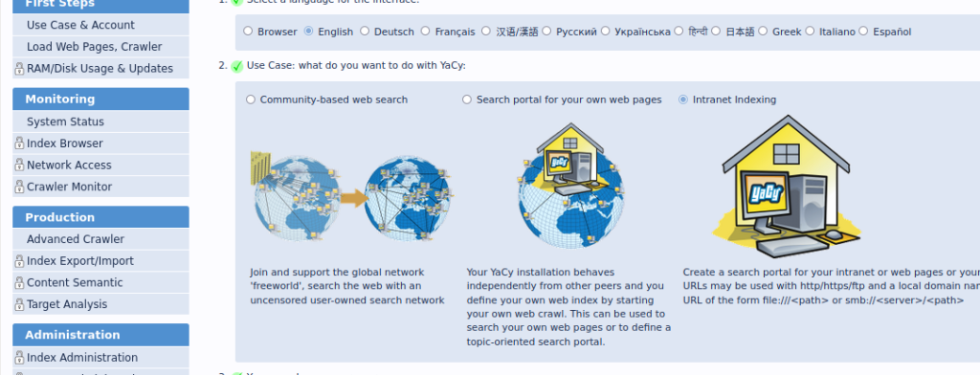Viewport: 980px width, 375px height.
Task: Open RAM/Disk Usage & Updates page
Action: pos(100,69)
